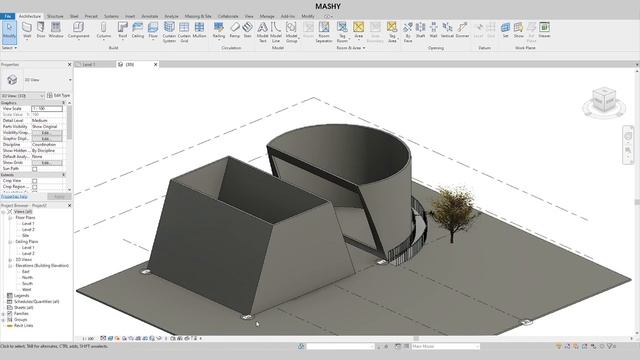Expand the 3D Views tree node
The image size is (640, 360).
[x=10, y=260]
